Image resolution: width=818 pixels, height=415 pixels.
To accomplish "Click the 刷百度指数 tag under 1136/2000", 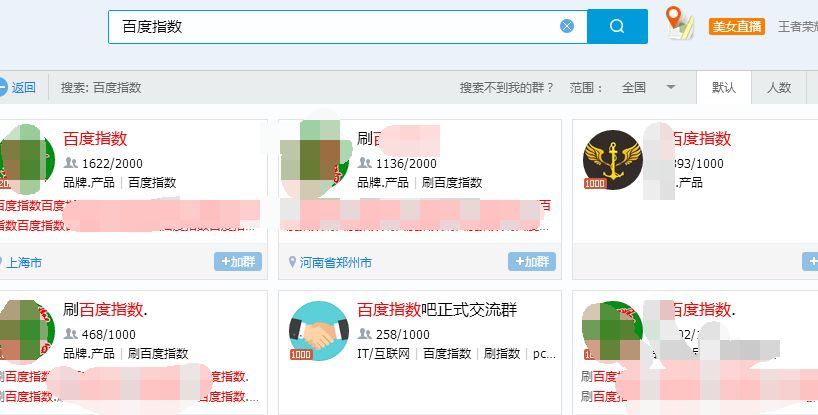I will [x=452, y=183].
